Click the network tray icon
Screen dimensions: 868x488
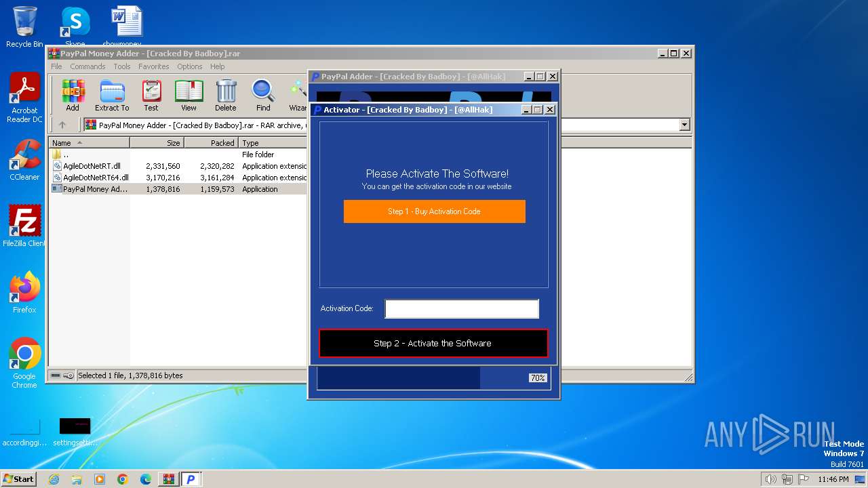[787, 479]
